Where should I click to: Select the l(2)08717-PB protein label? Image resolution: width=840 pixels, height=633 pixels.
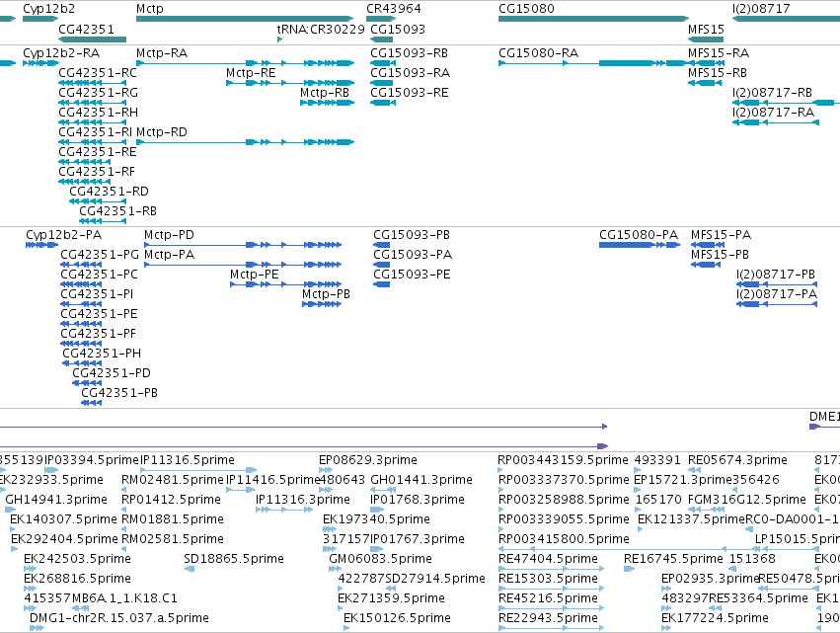coord(775,275)
